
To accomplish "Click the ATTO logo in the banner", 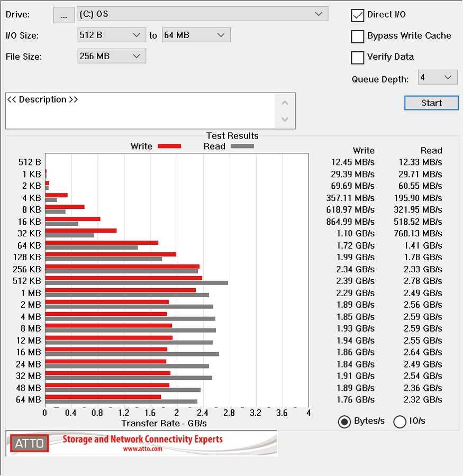I will 30,443.
